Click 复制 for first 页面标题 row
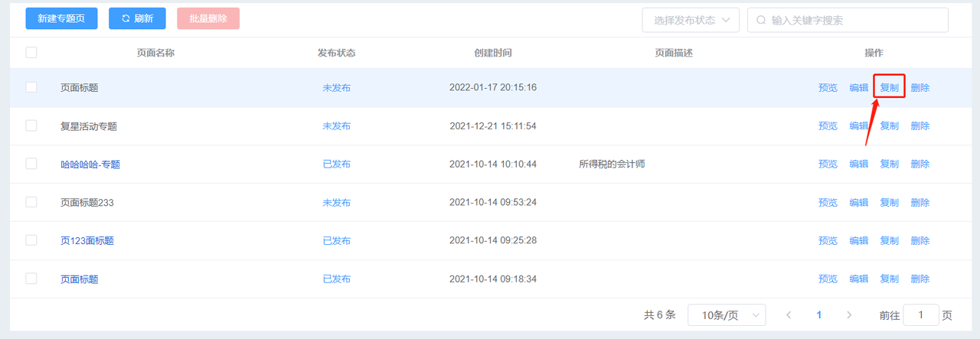Image resolution: width=980 pixels, height=339 pixels. pos(890,87)
